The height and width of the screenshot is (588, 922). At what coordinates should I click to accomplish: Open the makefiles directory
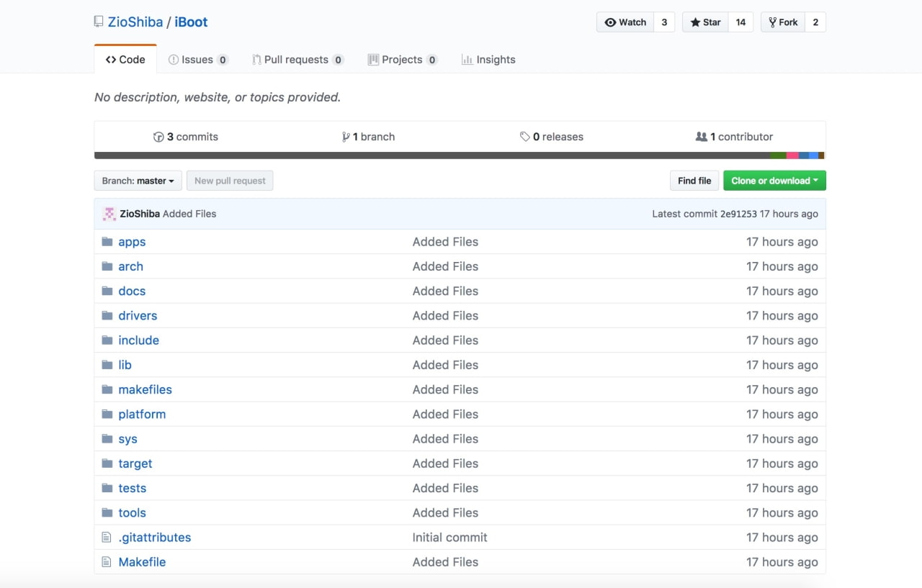pos(145,389)
